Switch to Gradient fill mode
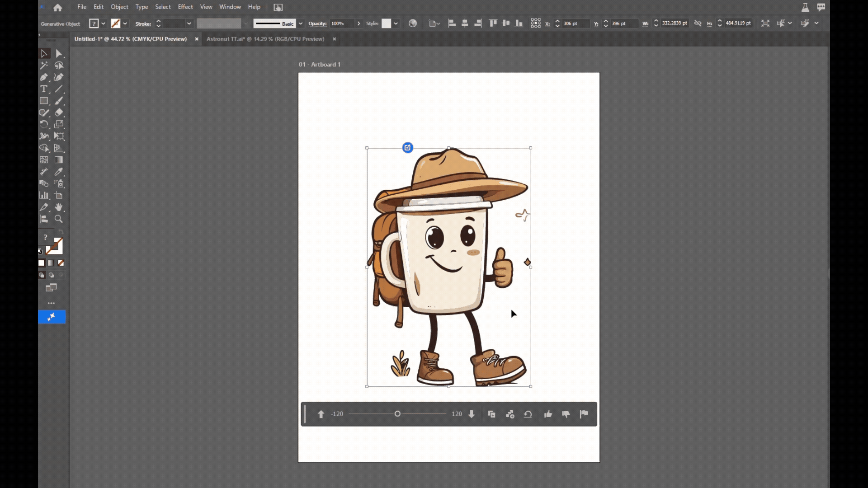868x488 pixels. (51, 263)
